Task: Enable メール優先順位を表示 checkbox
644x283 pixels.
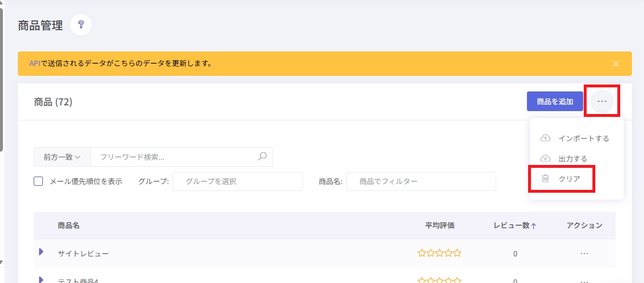Action: pos(38,181)
